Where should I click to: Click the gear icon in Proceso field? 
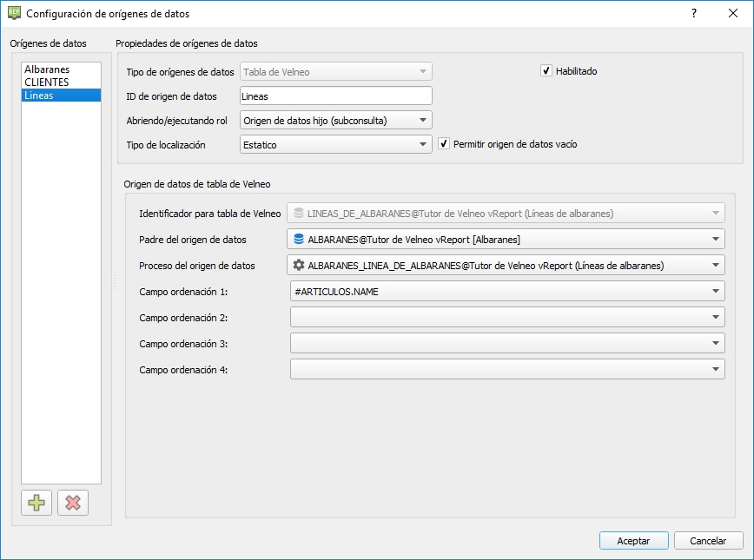(299, 266)
